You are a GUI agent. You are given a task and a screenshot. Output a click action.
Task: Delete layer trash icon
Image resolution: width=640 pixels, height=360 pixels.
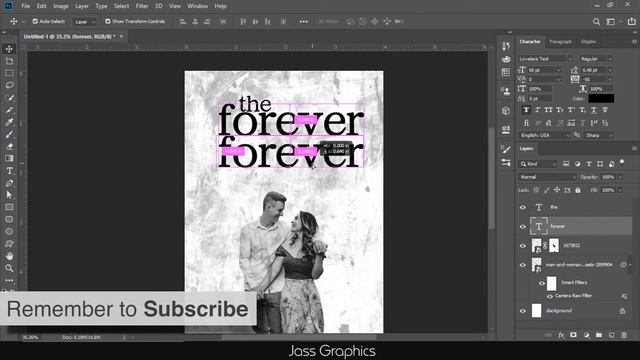[624, 335]
